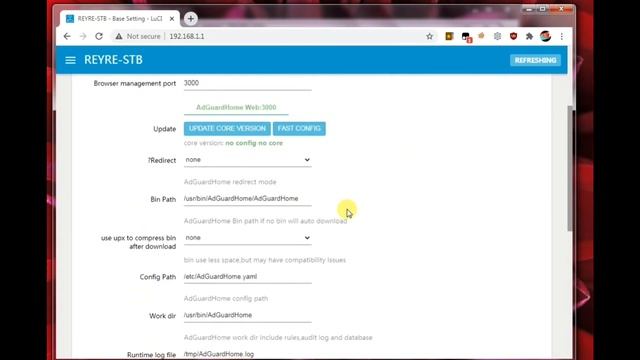Click the 'no config no core' version text

pyautogui.click(x=254, y=143)
